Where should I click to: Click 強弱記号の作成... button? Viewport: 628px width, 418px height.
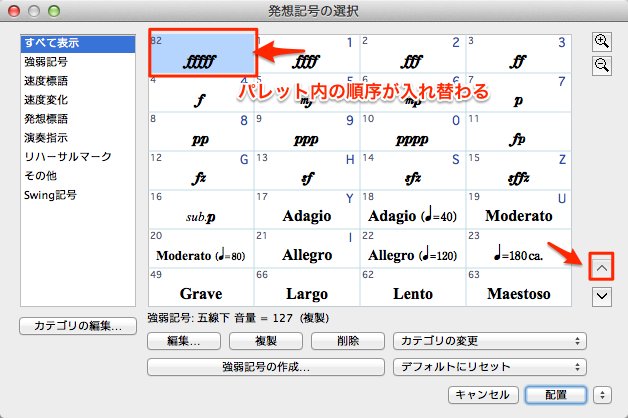coord(266,367)
